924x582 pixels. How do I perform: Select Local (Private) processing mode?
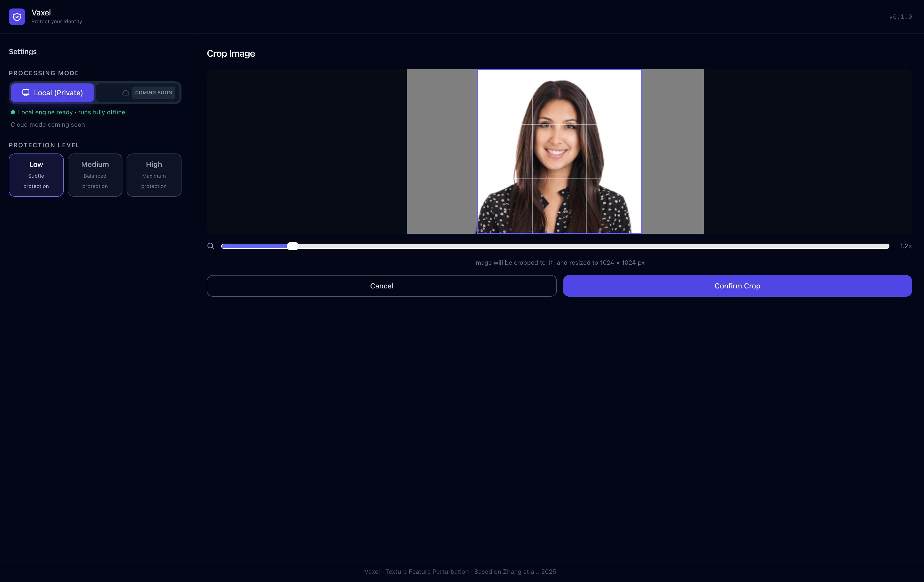pos(53,93)
